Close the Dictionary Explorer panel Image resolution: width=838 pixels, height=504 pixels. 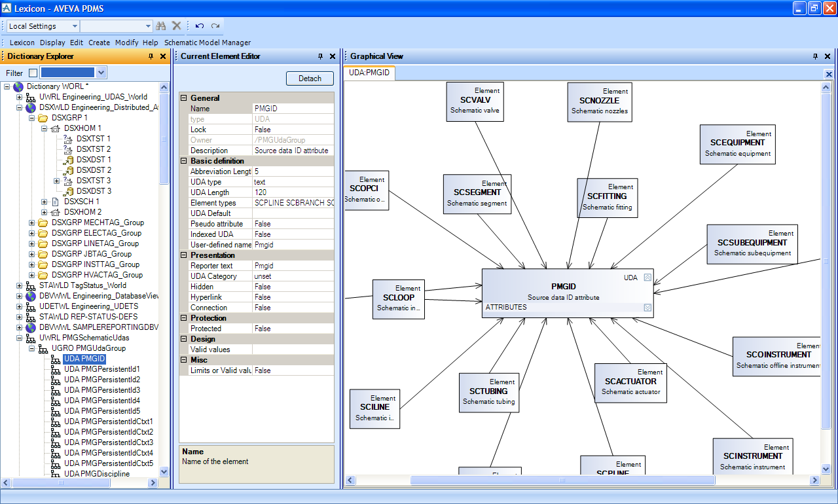point(163,56)
